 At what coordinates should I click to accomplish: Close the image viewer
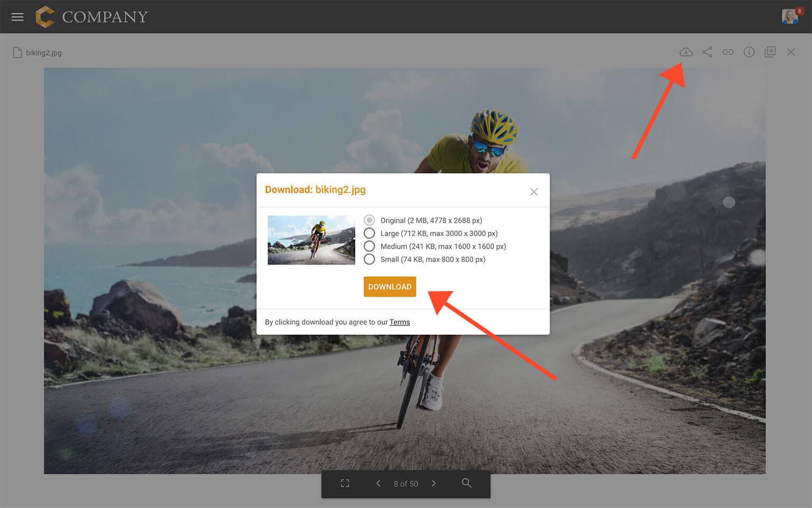point(791,52)
